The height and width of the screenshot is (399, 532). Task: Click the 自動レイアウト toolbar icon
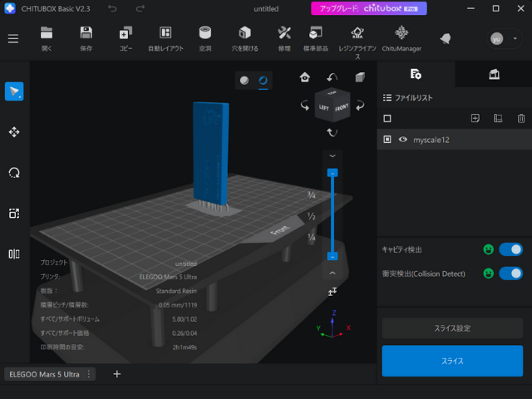[165, 38]
